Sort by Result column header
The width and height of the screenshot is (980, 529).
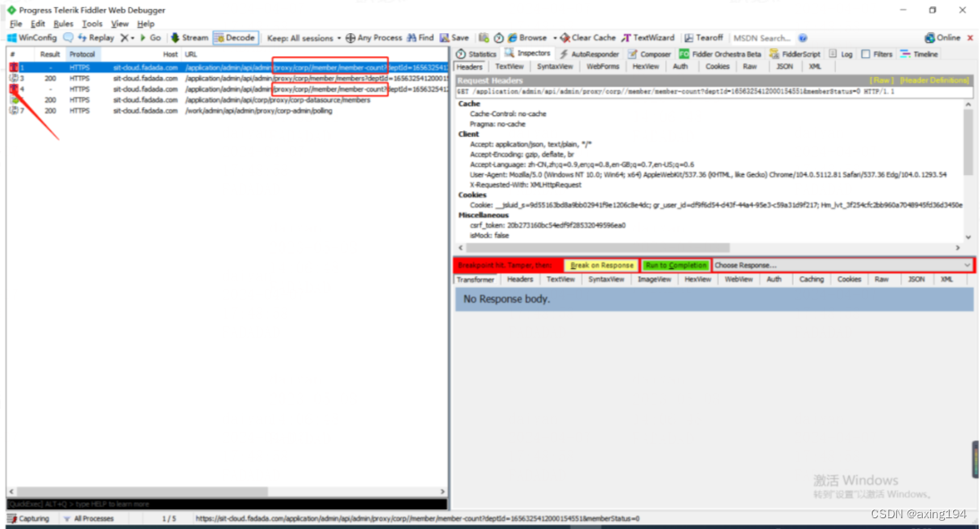[49, 55]
